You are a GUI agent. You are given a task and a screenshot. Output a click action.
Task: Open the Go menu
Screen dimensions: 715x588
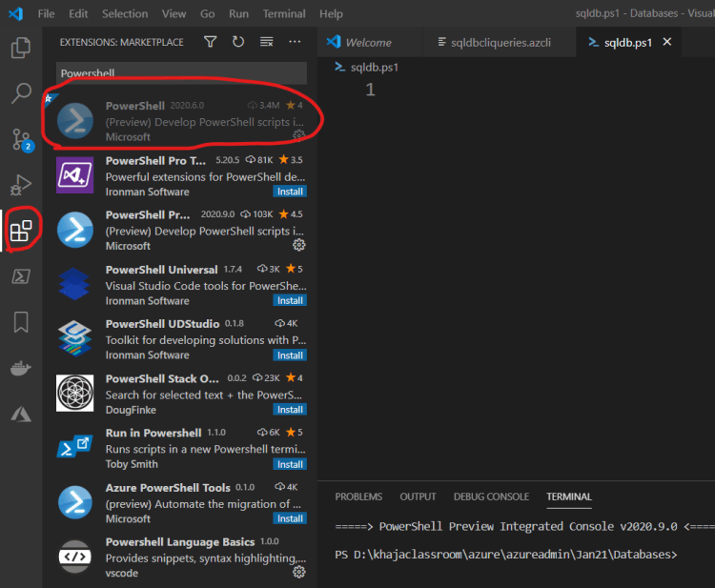[207, 13]
